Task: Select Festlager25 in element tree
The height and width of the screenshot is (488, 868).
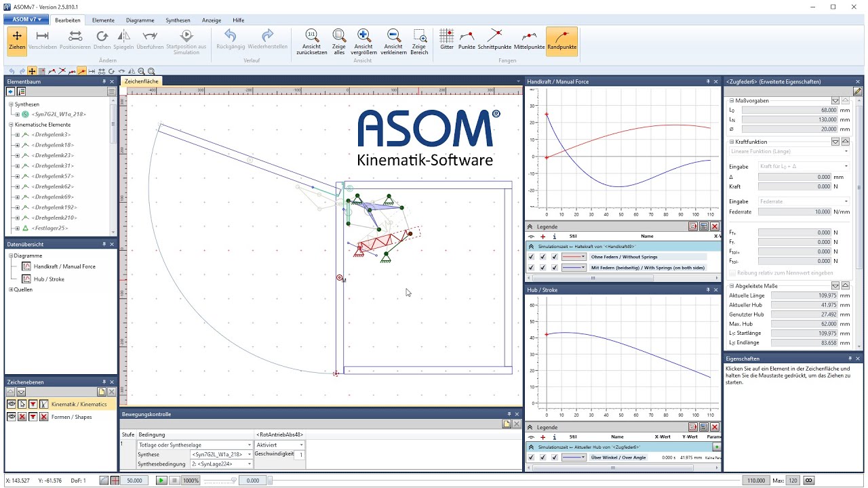Action: click(x=49, y=228)
